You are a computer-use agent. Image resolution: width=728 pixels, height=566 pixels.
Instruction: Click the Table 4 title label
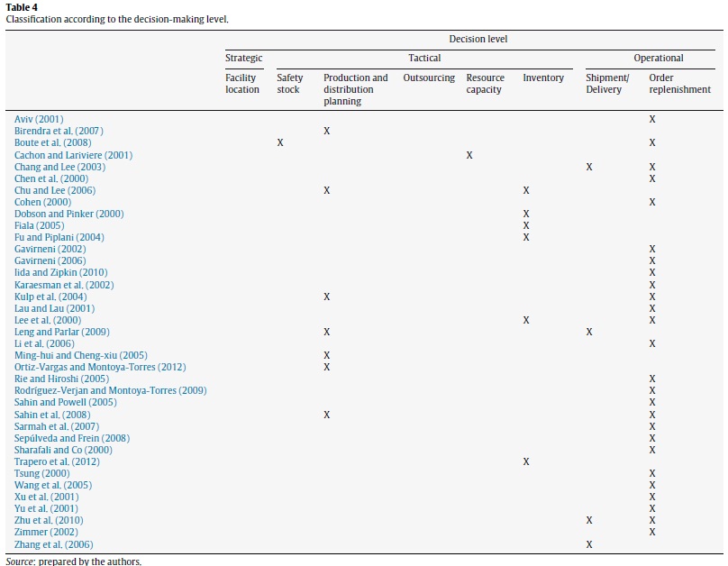pos(22,7)
